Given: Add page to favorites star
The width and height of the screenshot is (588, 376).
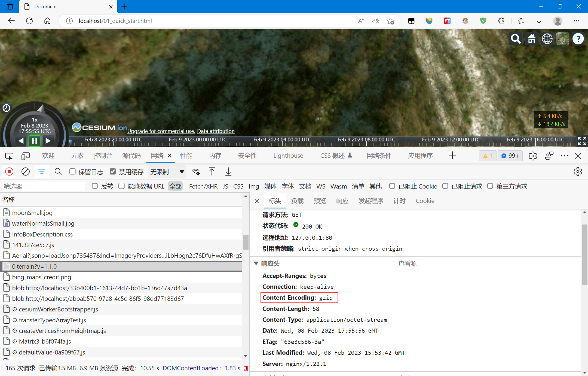Looking at the screenshot, I should [391, 21].
